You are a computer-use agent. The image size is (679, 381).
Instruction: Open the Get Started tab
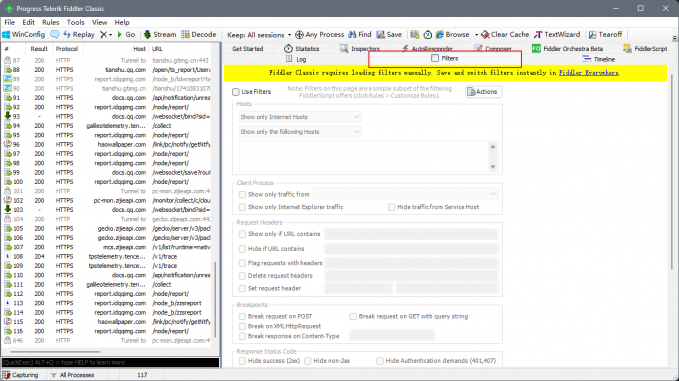[248, 48]
